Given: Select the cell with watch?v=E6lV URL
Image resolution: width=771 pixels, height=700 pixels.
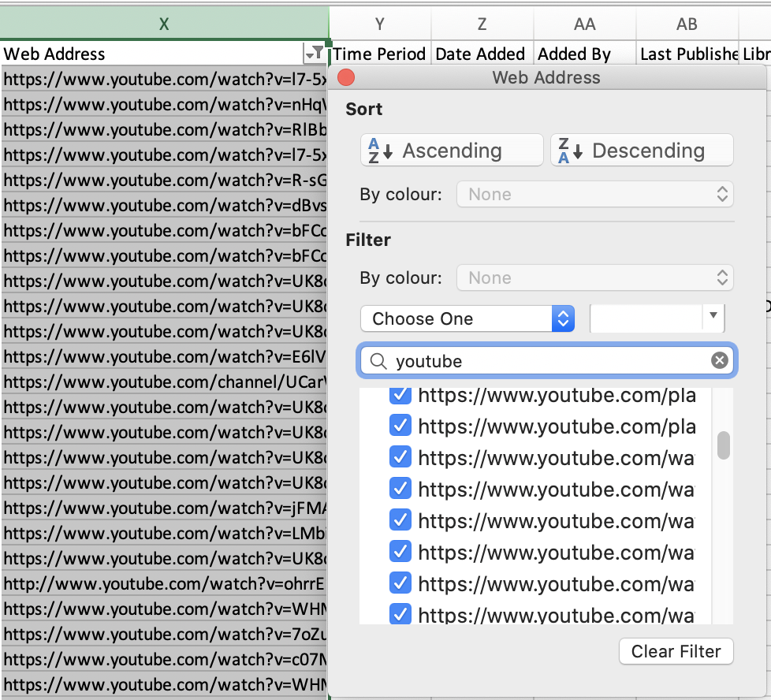Looking at the screenshot, I should (x=164, y=356).
